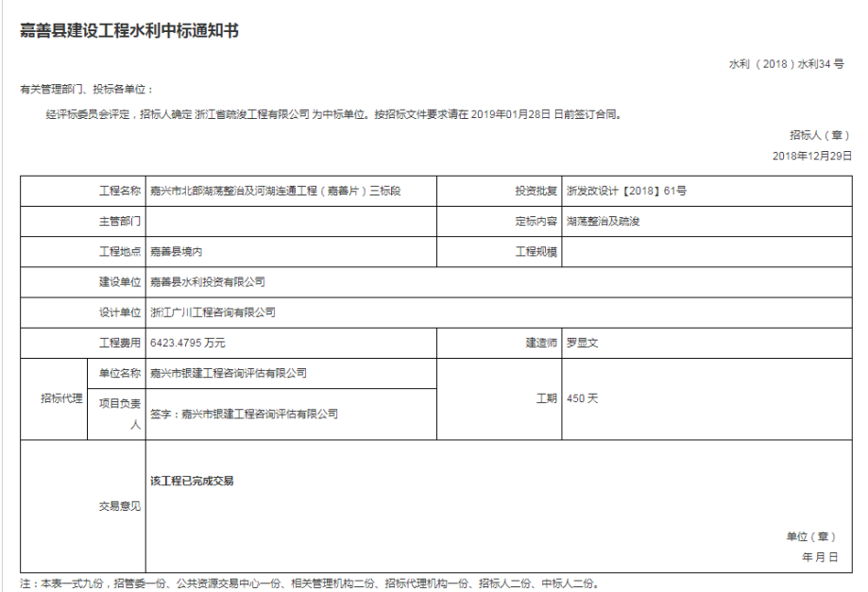Click the empty 主管部门 value cell

[x=291, y=222]
